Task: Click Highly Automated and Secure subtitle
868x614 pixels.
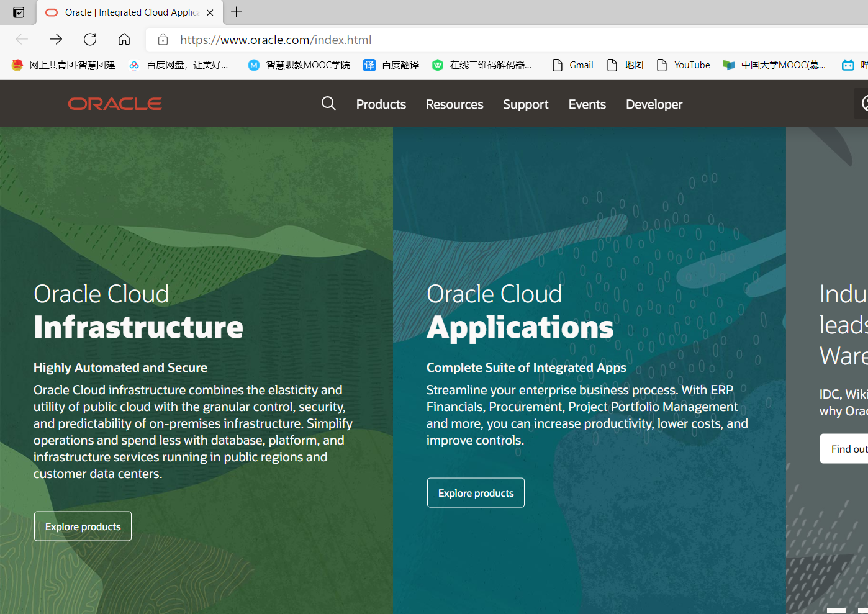Action: 120,368
